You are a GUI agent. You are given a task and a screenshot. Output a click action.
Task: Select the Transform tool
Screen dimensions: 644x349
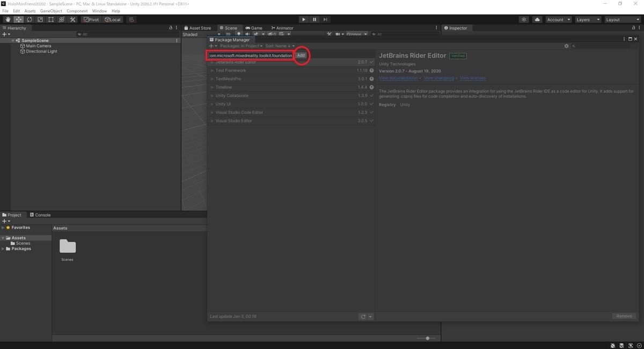tap(62, 19)
